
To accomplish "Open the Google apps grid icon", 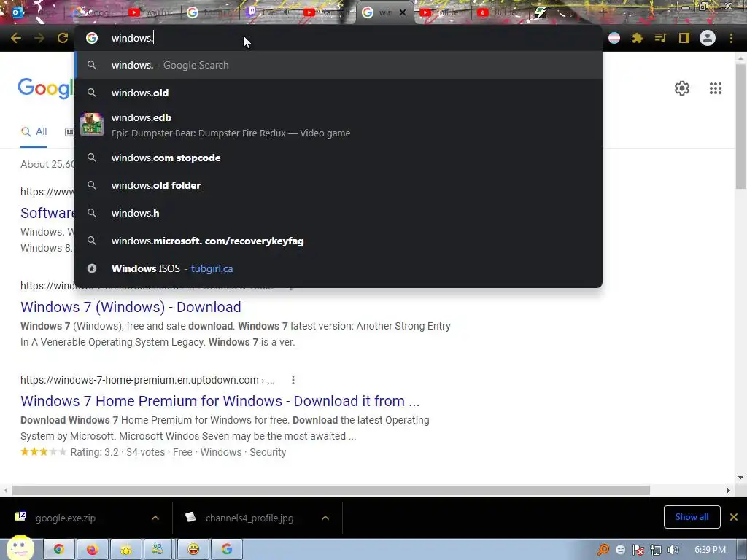I will coord(715,88).
